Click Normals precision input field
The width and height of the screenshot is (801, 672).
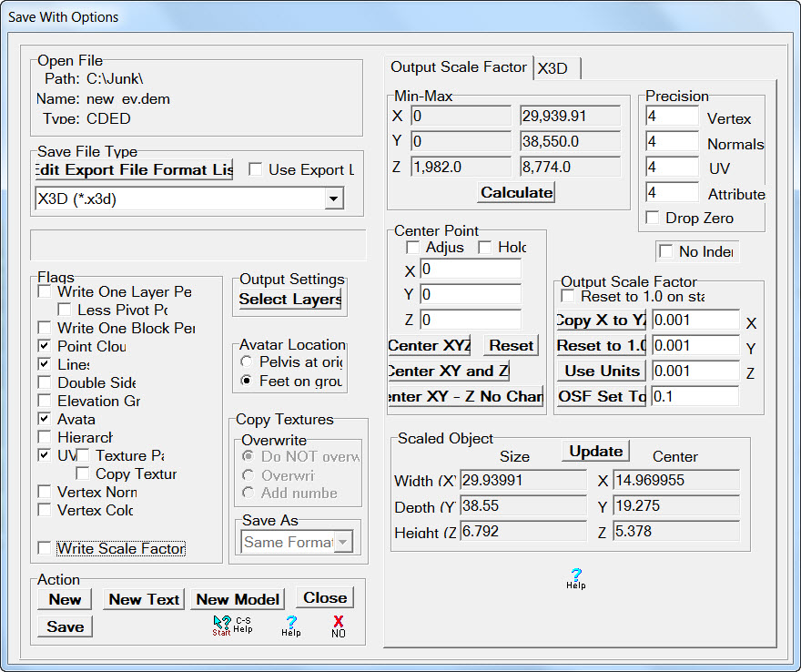coord(672,141)
